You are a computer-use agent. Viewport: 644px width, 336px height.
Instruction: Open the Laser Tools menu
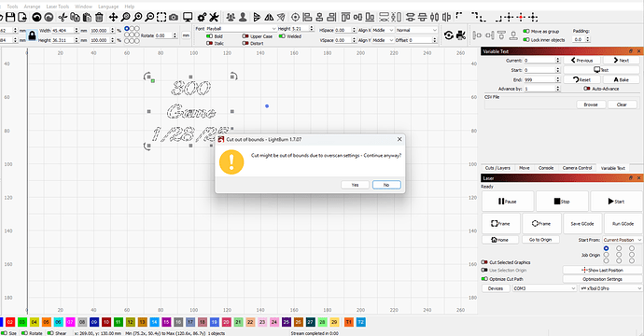tap(58, 7)
